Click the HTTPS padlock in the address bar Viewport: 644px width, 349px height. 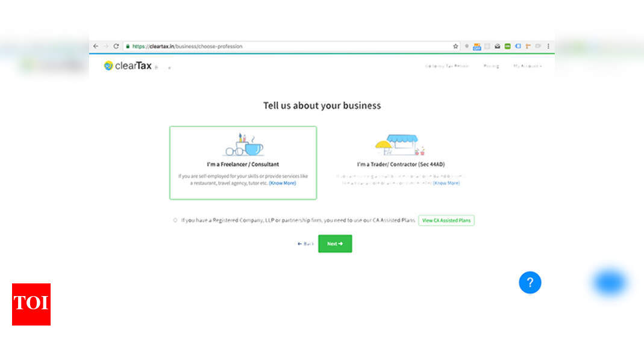click(x=128, y=46)
